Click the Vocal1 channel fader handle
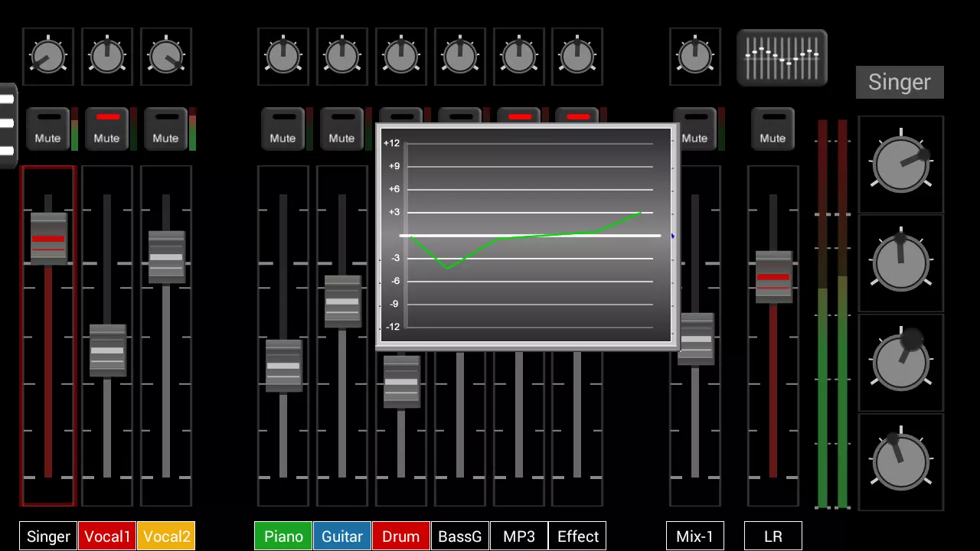980x551 pixels. pos(107,350)
